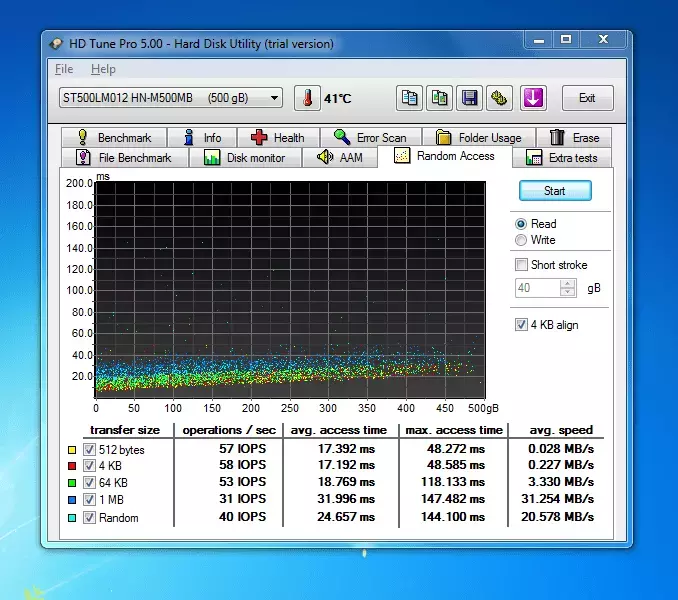Select the Random Access tab

445,156
